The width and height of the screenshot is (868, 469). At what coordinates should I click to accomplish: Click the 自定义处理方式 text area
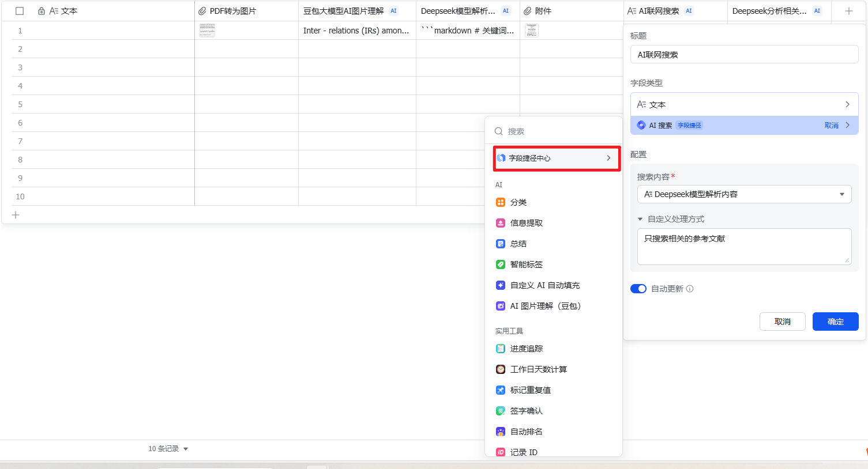pyautogui.click(x=744, y=247)
